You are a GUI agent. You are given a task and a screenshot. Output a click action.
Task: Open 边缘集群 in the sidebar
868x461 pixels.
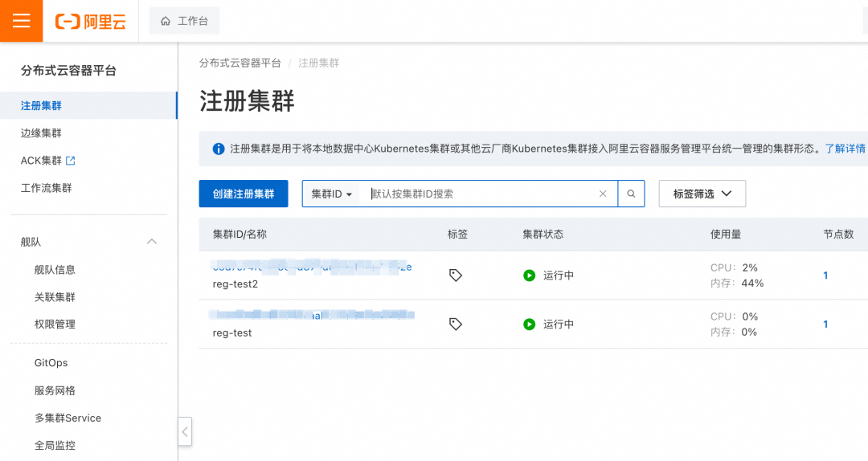click(41, 133)
